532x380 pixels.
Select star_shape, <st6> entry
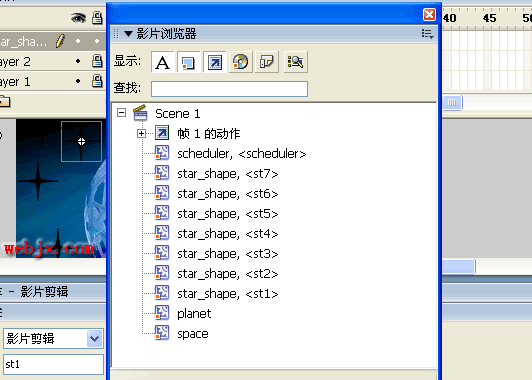(x=228, y=194)
